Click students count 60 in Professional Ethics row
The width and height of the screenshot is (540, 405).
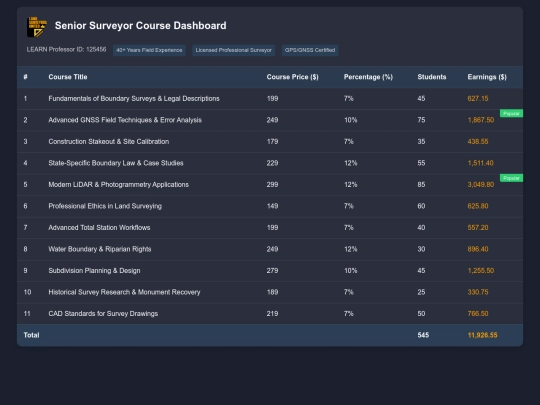point(421,206)
